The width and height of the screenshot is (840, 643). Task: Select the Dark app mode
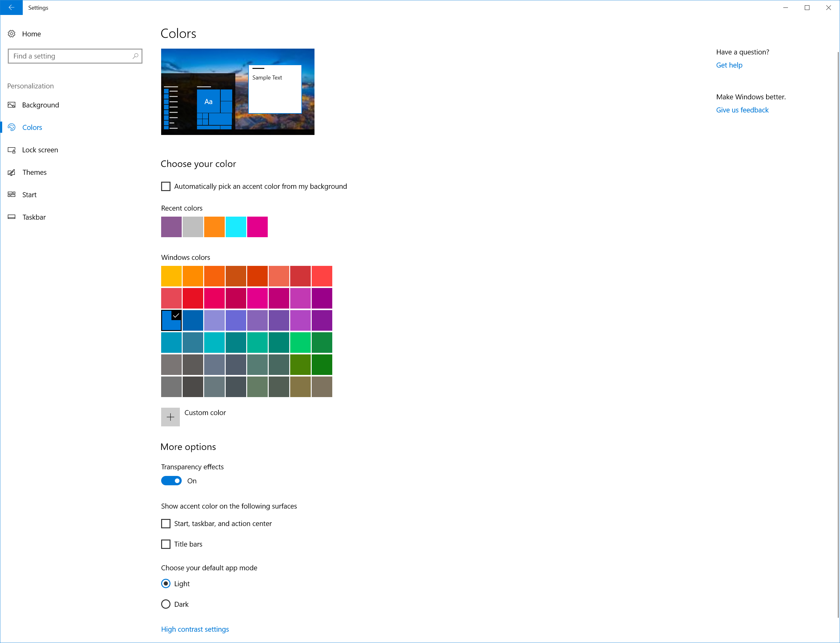tap(166, 603)
